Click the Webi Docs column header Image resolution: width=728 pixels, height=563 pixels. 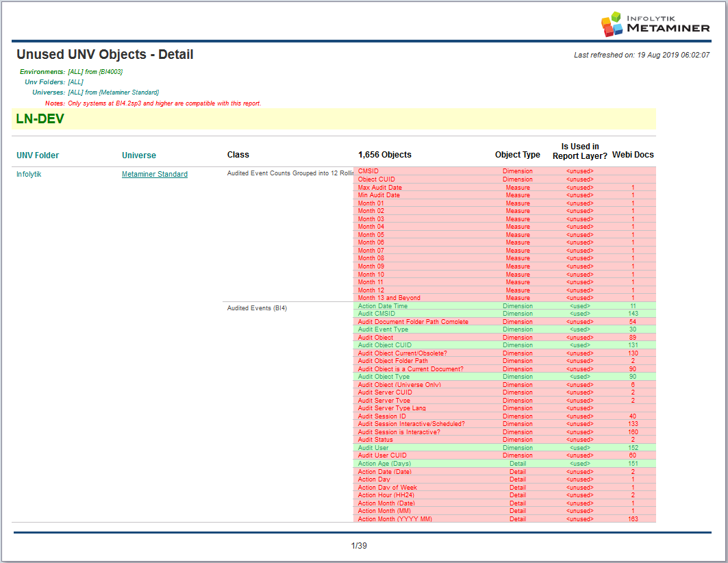pos(633,155)
